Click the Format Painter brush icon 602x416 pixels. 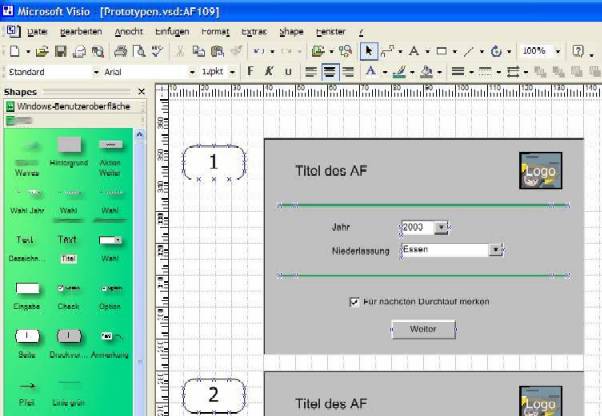[x=236, y=51]
